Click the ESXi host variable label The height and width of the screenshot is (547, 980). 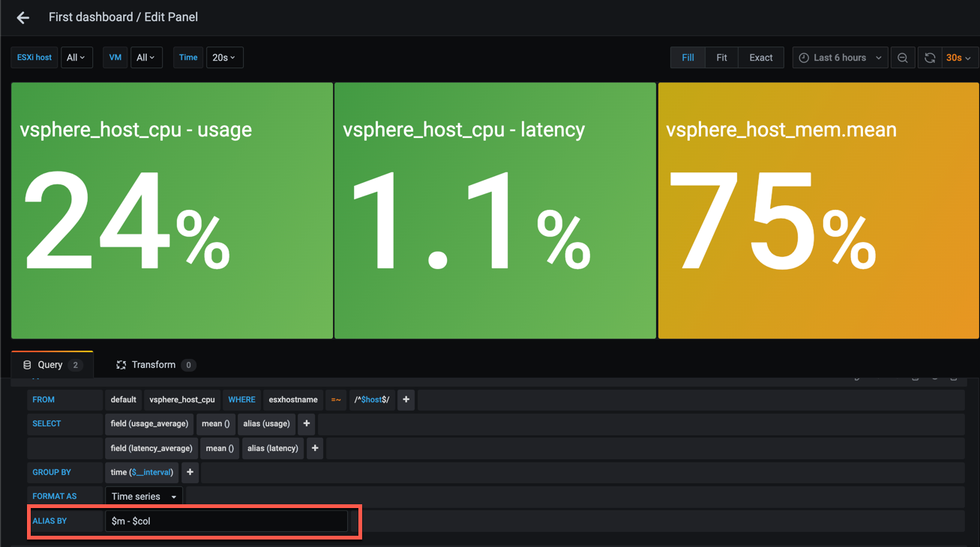tap(35, 58)
